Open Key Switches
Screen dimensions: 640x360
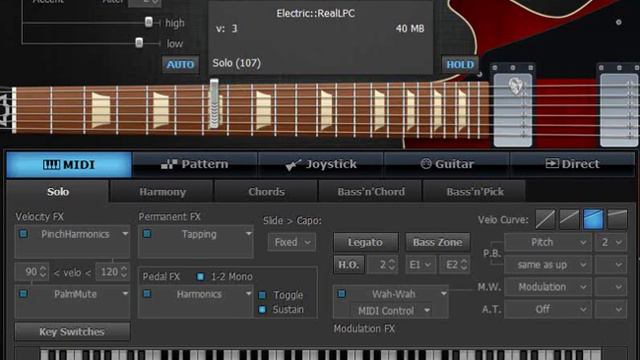click(x=72, y=332)
